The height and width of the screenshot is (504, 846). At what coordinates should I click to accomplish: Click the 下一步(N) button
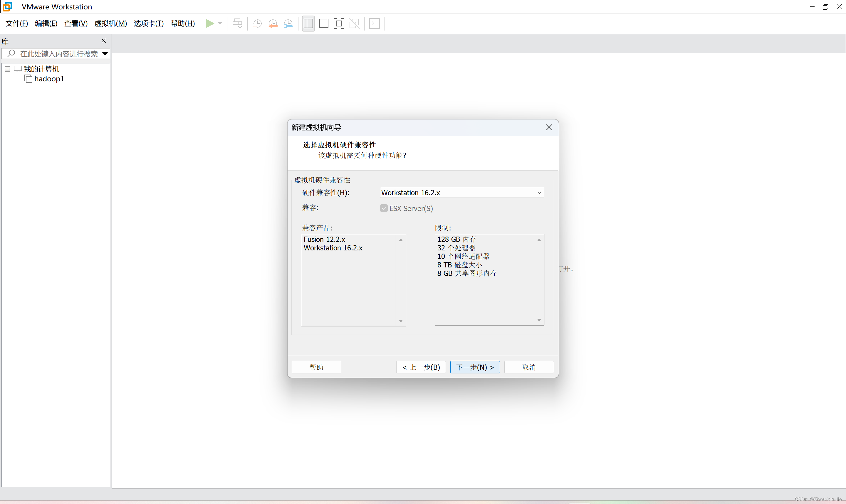point(475,367)
